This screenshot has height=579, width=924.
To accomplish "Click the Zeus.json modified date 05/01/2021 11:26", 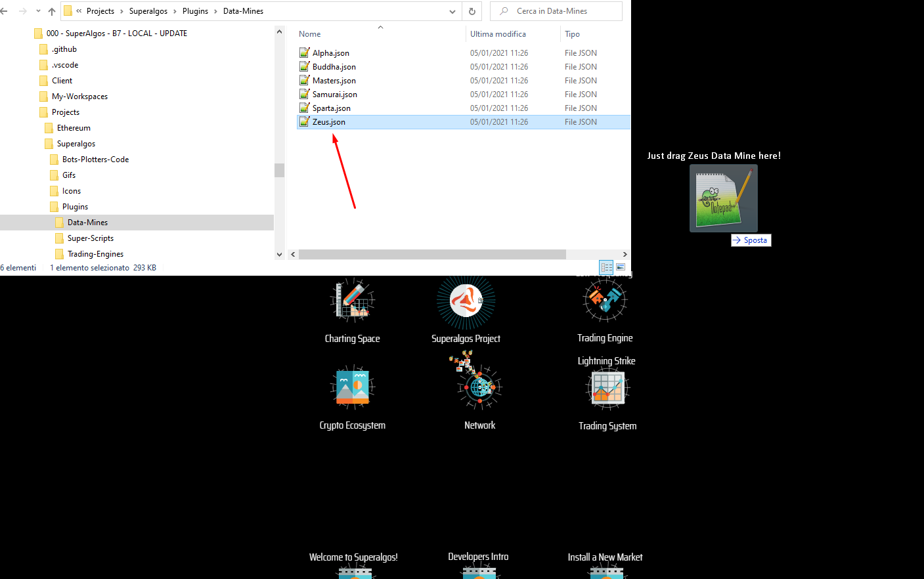I will 499,122.
